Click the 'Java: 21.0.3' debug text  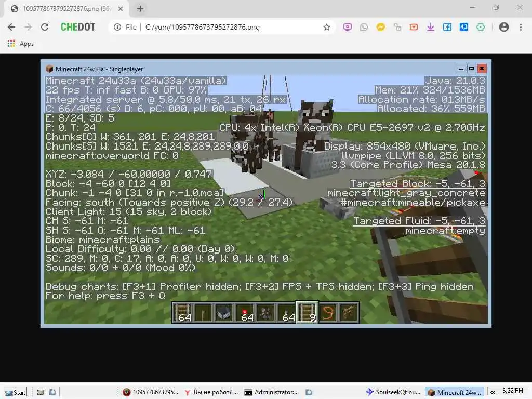(455, 81)
